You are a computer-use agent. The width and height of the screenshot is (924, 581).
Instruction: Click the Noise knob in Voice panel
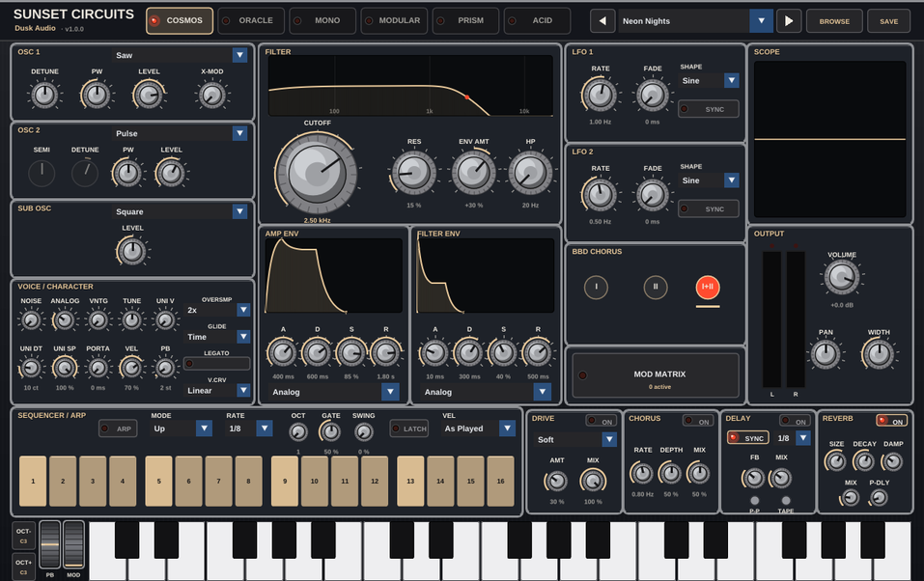click(31, 320)
